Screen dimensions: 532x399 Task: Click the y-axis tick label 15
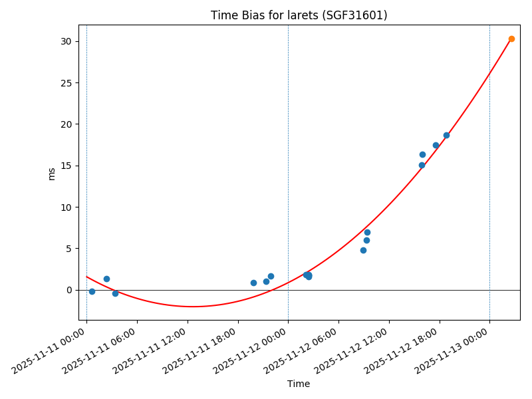pos(66,166)
